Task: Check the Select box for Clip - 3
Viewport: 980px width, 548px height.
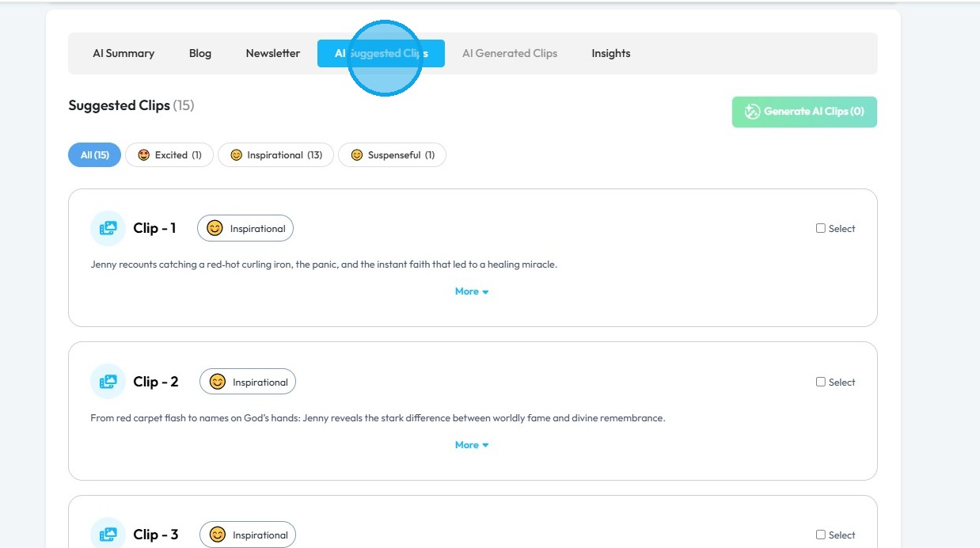Action: 821,535
